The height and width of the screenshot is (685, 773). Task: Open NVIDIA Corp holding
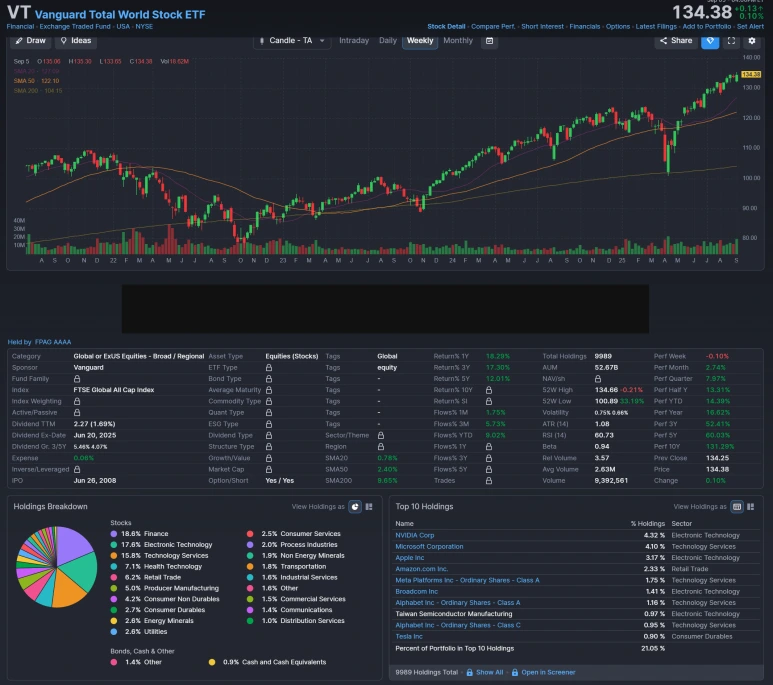(415, 536)
